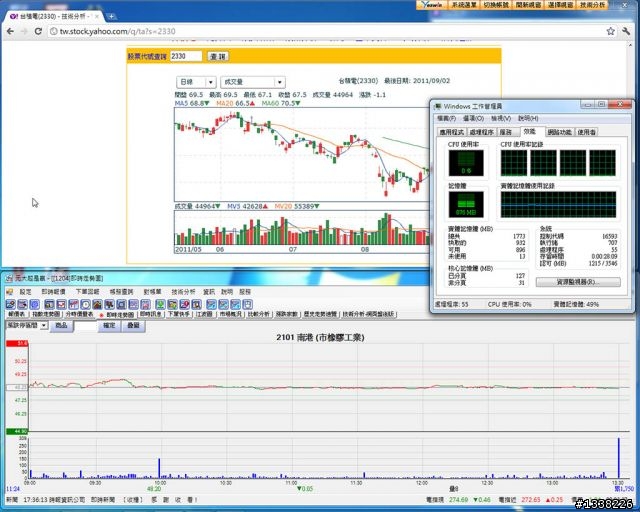
Task: Open 技術分析 menu in stock app menu bar
Action: (x=183, y=292)
